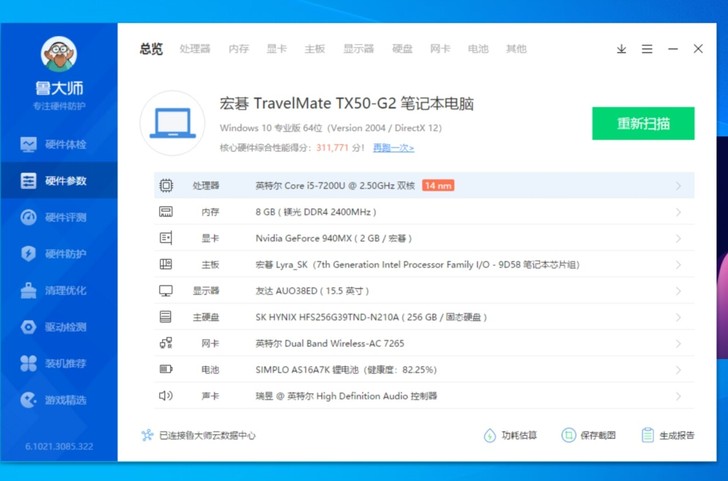
Task: Open 功耗估算 power estimate
Action: click(510, 436)
